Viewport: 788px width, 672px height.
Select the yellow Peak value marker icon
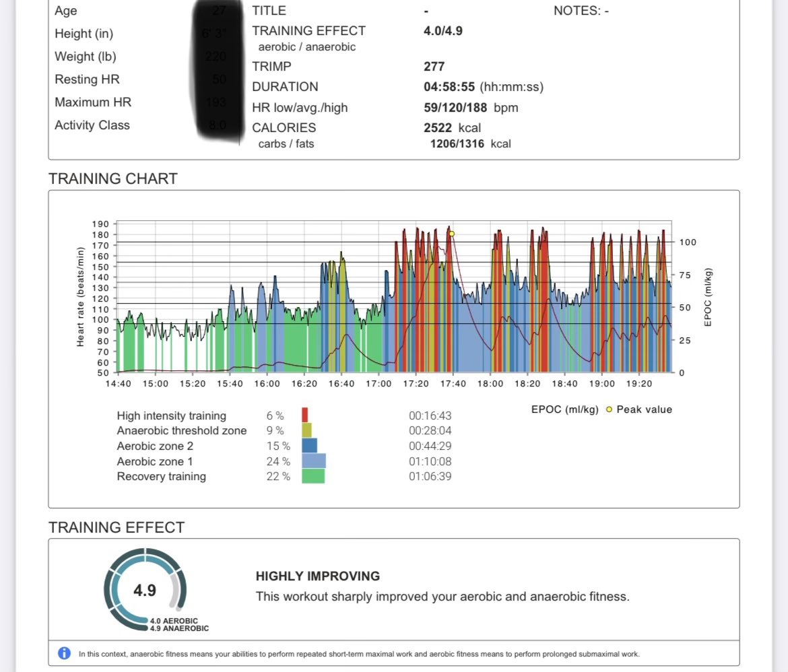pyautogui.click(x=608, y=409)
